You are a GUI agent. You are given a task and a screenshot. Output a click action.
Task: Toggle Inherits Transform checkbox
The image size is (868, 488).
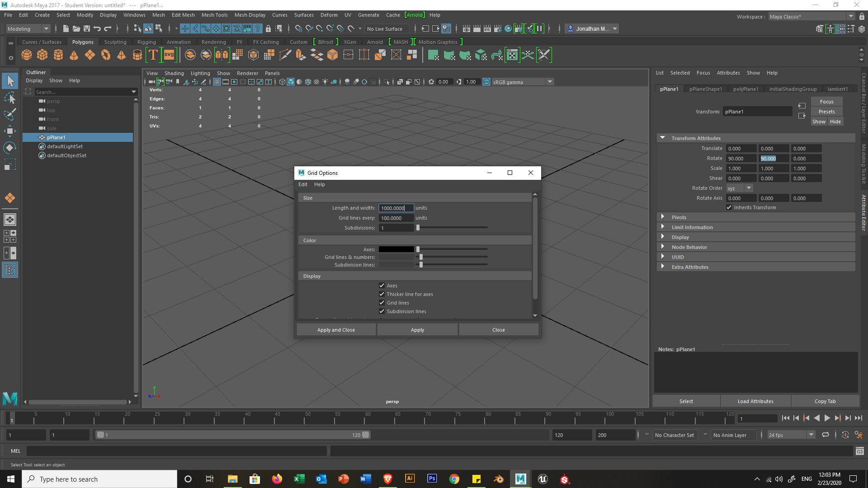[729, 207]
